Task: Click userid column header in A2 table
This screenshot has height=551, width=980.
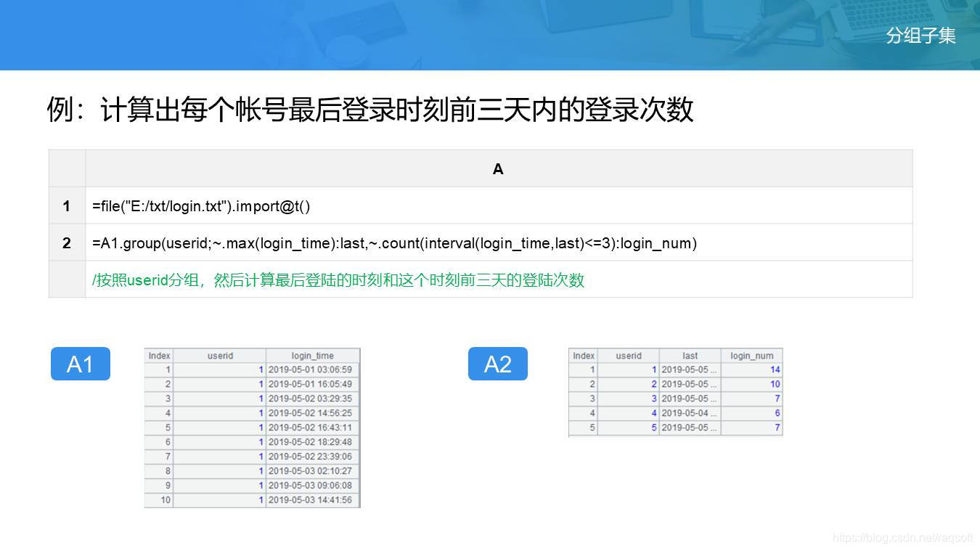Action: pos(629,356)
